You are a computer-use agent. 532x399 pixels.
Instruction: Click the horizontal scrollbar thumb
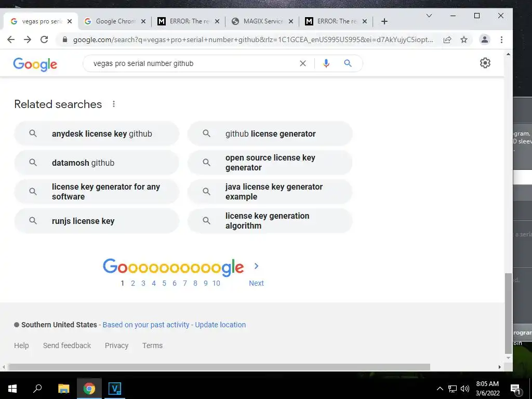coord(219,367)
